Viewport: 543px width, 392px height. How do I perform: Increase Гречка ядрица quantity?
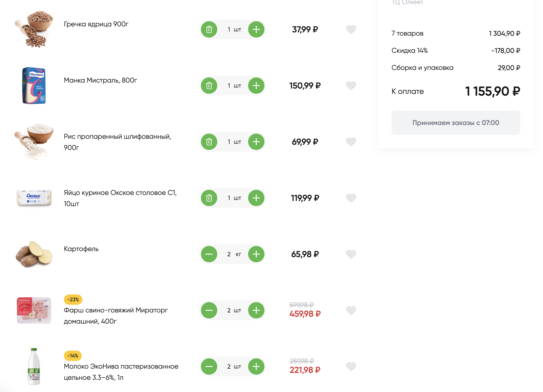tap(256, 29)
